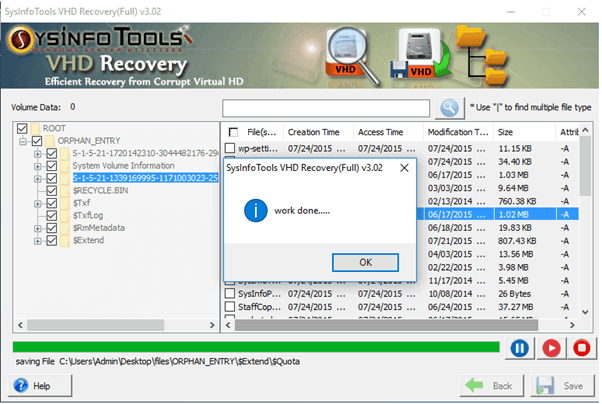
Task: Click the $RECYCLE.BIN folder icon
Action: tap(65, 190)
